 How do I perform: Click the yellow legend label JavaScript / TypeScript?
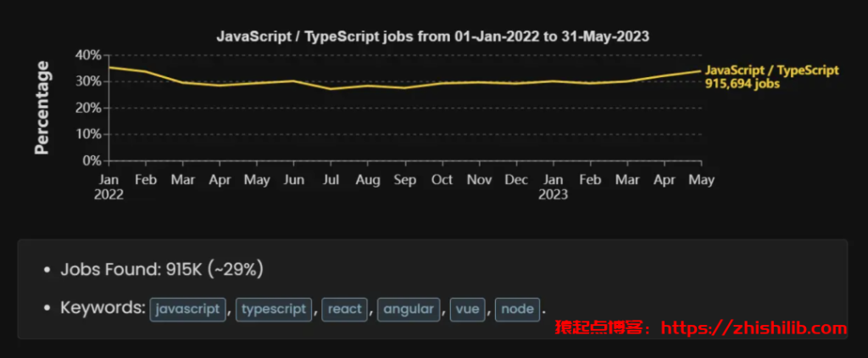(771, 70)
